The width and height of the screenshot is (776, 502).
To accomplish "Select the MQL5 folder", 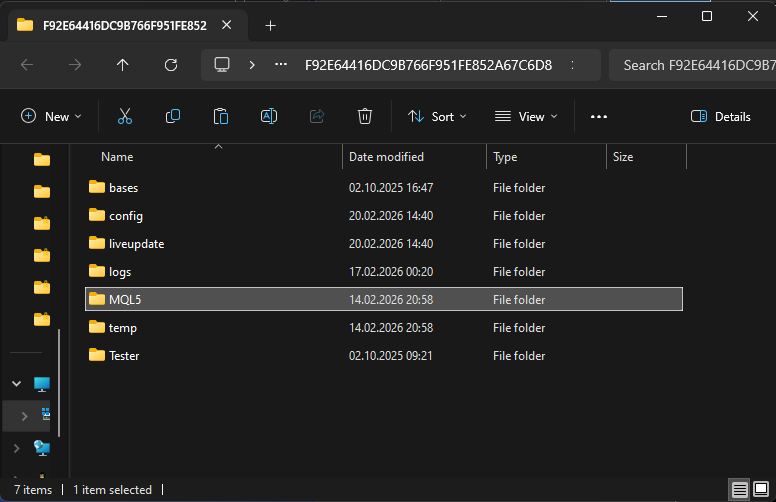I will 125,299.
